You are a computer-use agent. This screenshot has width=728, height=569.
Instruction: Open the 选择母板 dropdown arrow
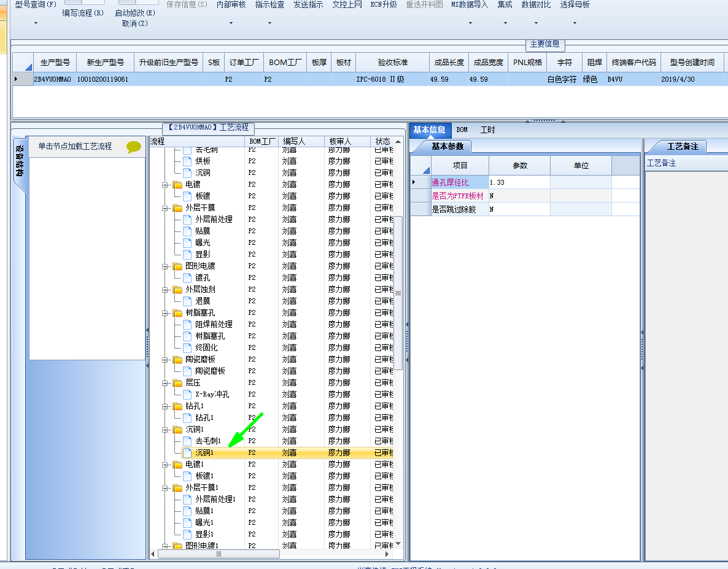click(x=575, y=23)
